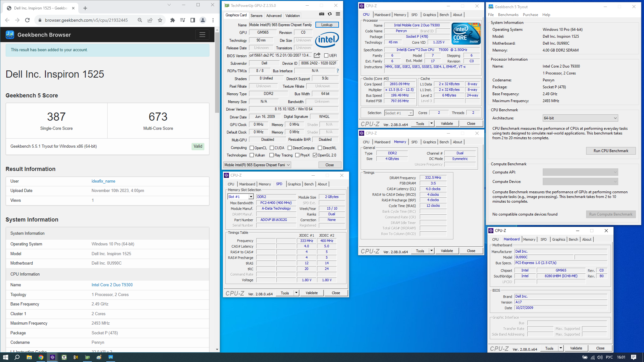Open the 64-bit Architecture dropdown in Geekbench

[580, 118]
